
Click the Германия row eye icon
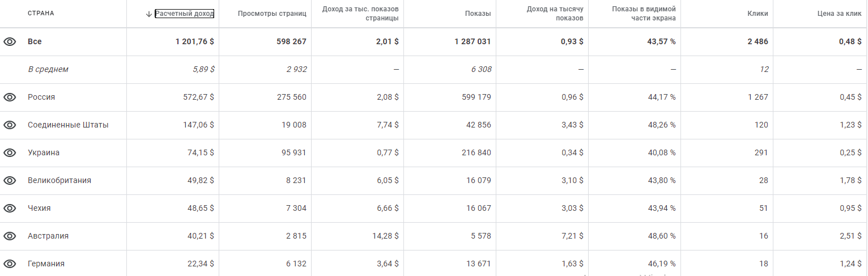click(10, 264)
